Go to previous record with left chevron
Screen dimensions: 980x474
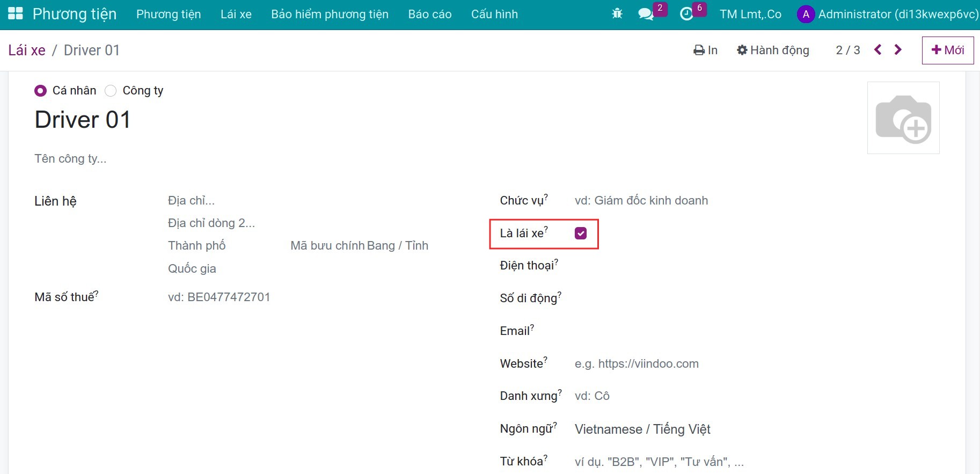tap(878, 50)
